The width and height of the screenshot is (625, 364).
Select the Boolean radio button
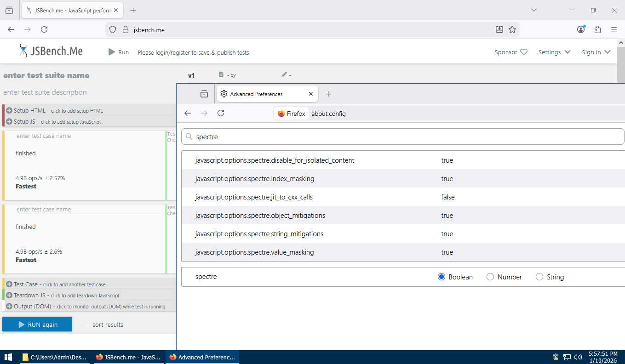442,277
